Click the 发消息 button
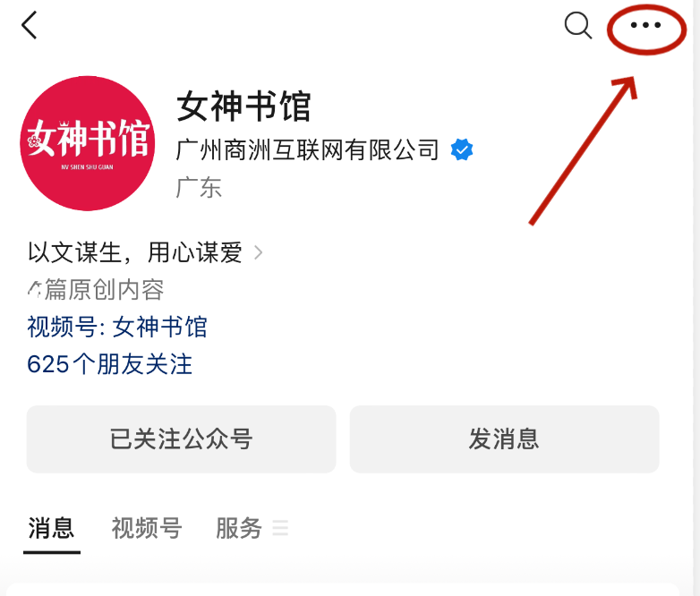Viewport: 700px width, 596px height. [505, 438]
